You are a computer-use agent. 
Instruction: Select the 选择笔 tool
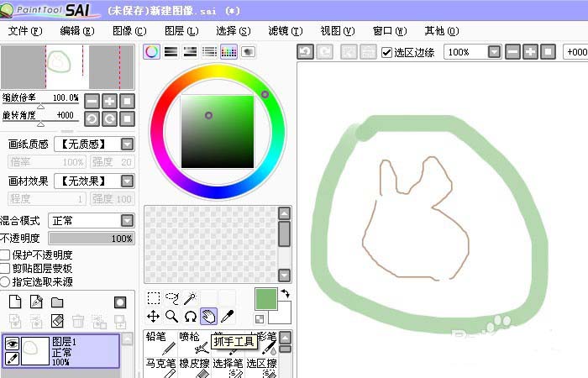228,368
